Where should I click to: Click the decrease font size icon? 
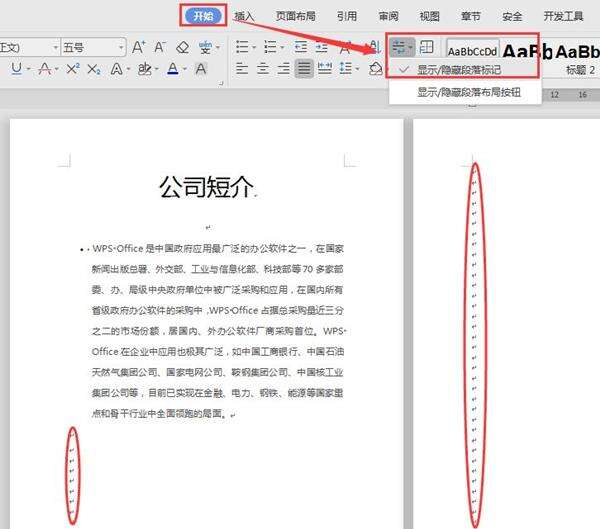click(x=160, y=47)
